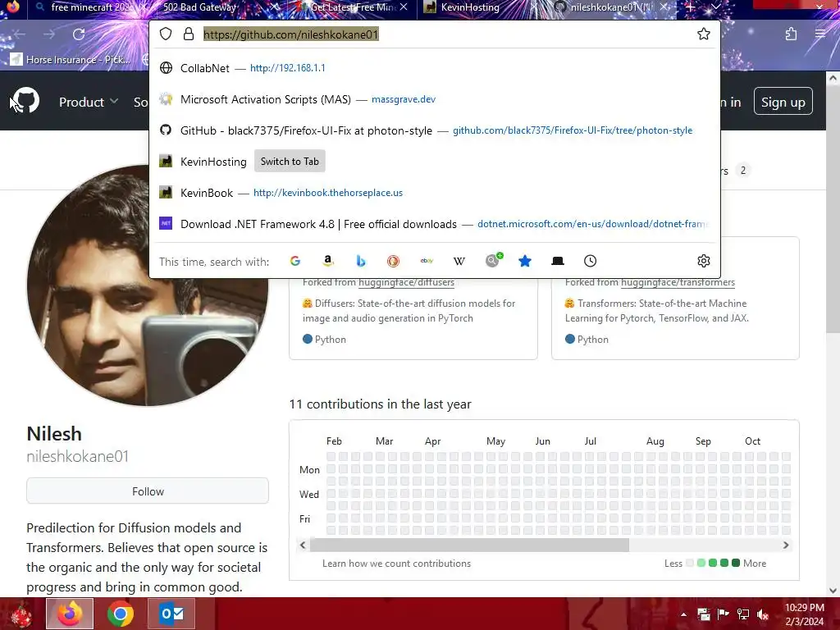The image size is (840, 630).
Task: Search this time with Amazon icon
Action: pyautogui.click(x=328, y=261)
